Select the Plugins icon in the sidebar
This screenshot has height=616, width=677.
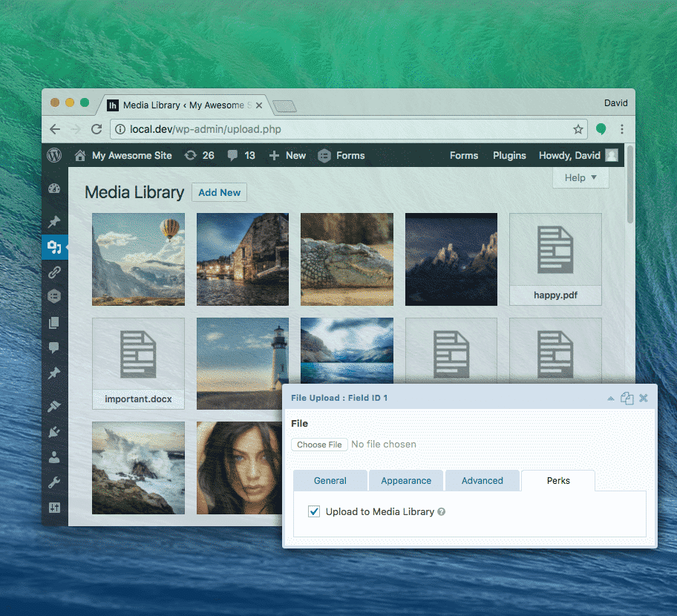click(x=53, y=431)
